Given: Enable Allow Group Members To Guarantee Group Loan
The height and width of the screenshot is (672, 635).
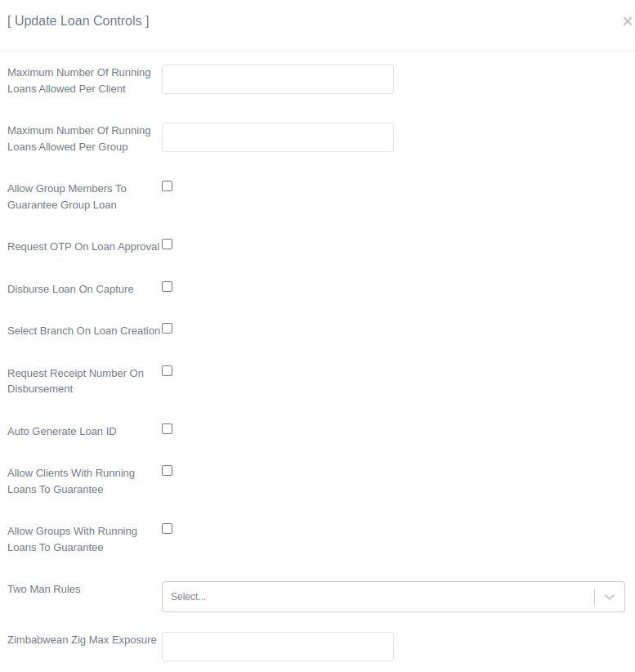Looking at the screenshot, I should (167, 186).
